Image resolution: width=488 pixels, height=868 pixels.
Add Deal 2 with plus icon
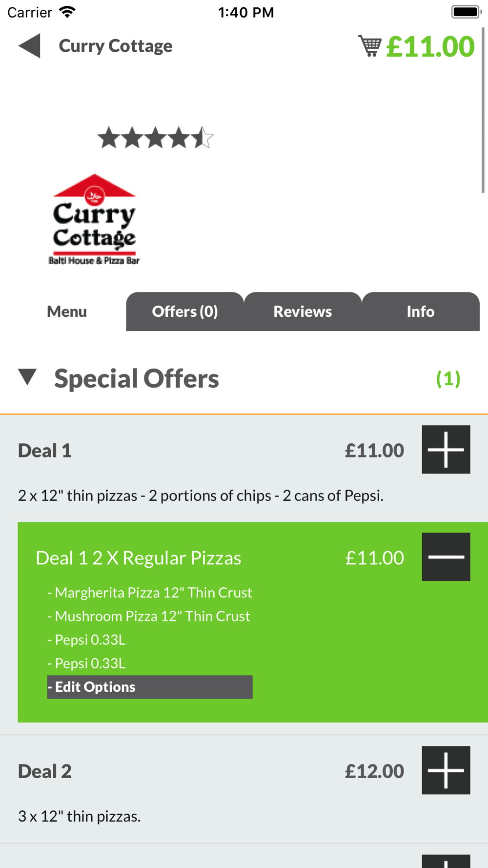tap(446, 770)
